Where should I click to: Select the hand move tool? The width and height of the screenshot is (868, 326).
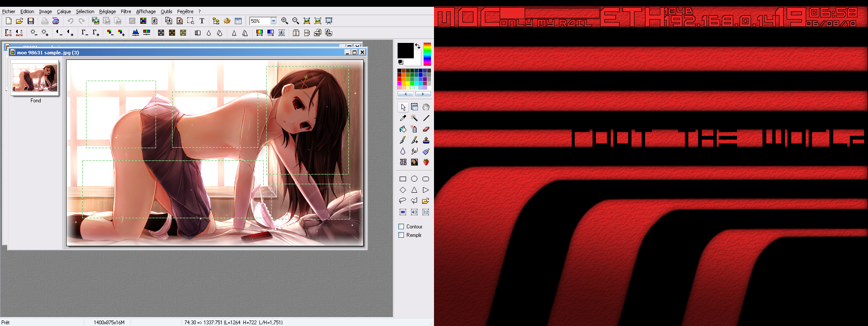point(426,107)
